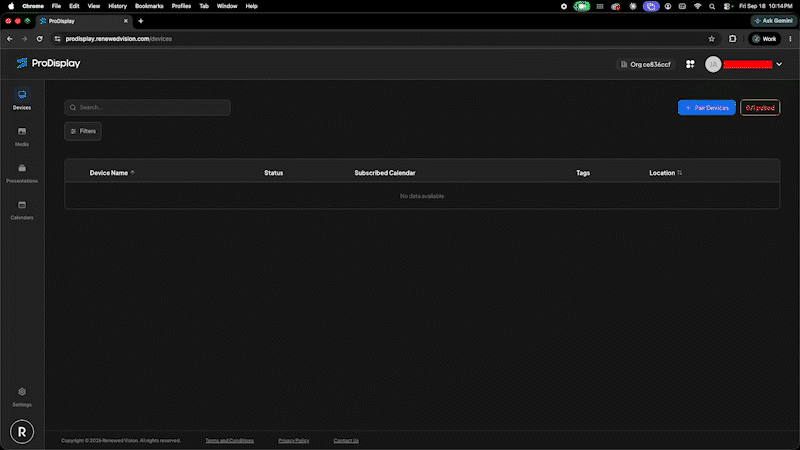Open the Calendars section in sidebar

click(22, 210)
